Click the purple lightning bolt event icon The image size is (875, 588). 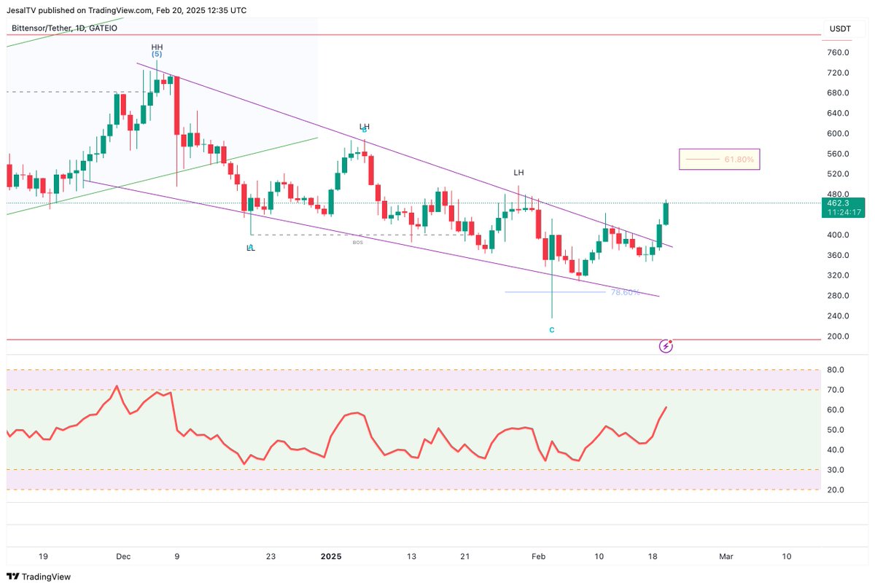pos(666,346)
